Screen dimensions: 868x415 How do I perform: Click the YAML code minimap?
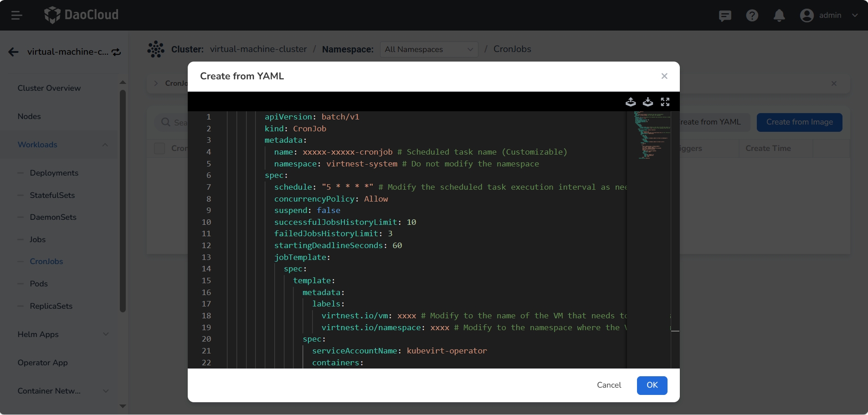[651, 135]
